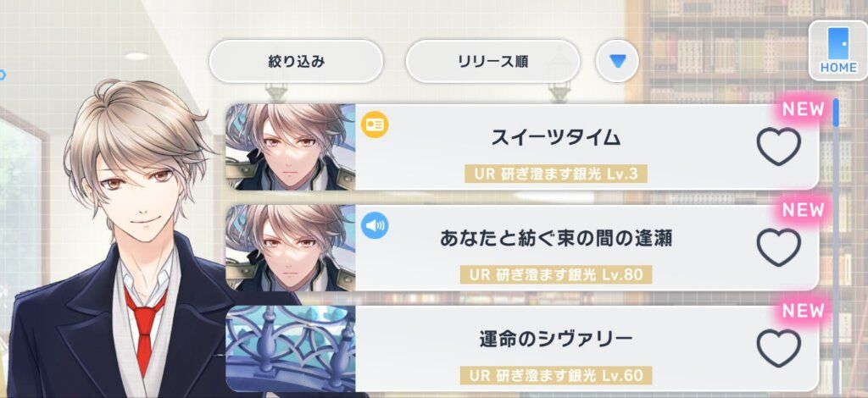The height and width of the screenshot is (398, 868).
Task: Open あなたと紡ぐ束の間の逢瀬 title text
Action: (x=556, y=238)
